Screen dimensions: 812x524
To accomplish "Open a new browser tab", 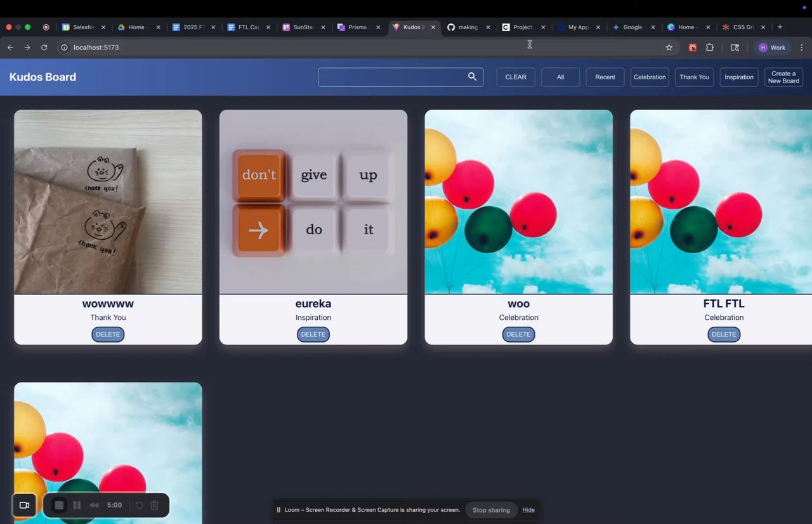I will point(780,27).
